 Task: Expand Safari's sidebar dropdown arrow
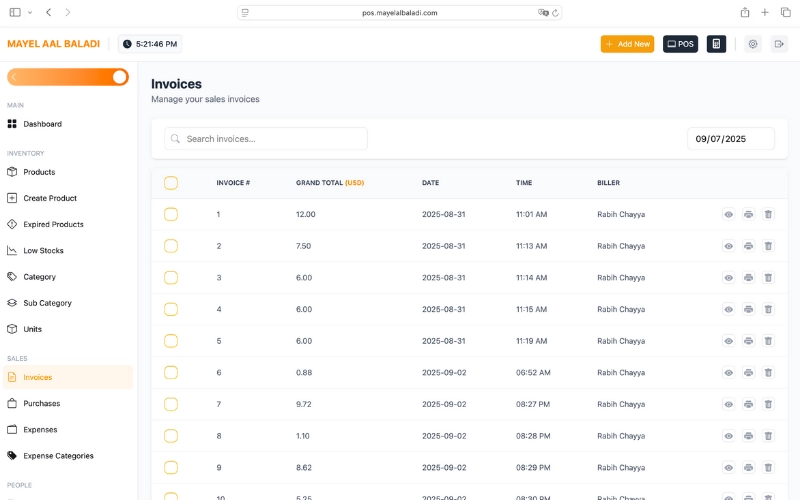(x=30, y=12)
